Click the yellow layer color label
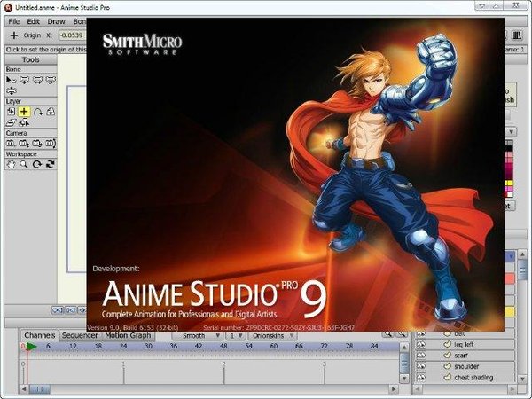The width and height of the screenshot is (532, 399). coord(510,311)
